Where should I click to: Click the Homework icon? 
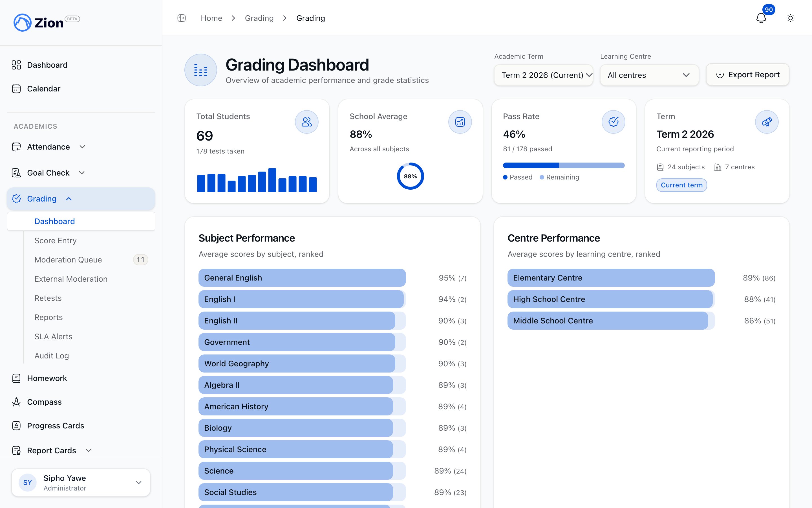tap(16, 378)
